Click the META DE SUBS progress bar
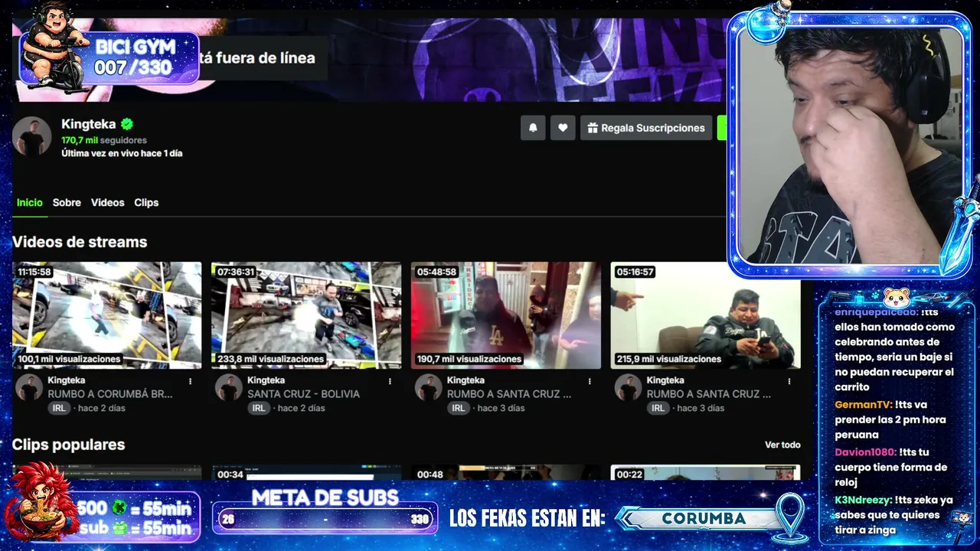 [325, 520]
